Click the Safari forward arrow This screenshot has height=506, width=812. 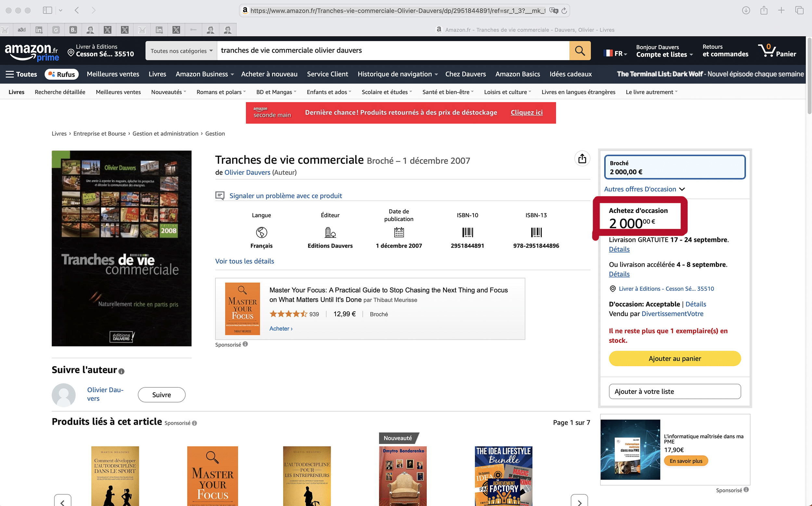click(x=94, y=10)
